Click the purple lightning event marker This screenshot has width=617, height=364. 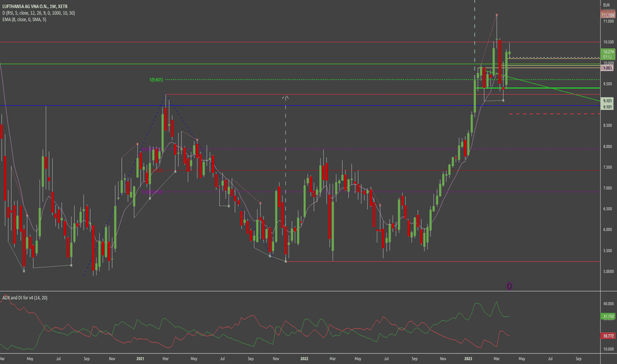pos(509,286)
